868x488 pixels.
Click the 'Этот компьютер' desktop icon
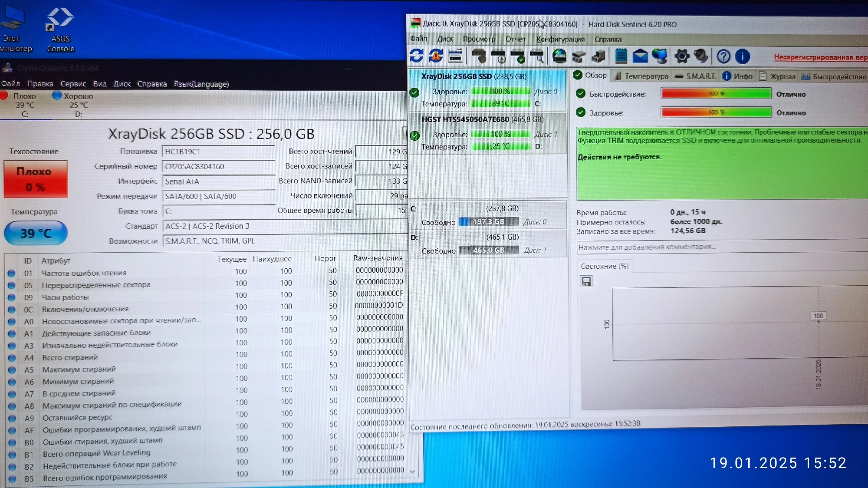point(14,30)
